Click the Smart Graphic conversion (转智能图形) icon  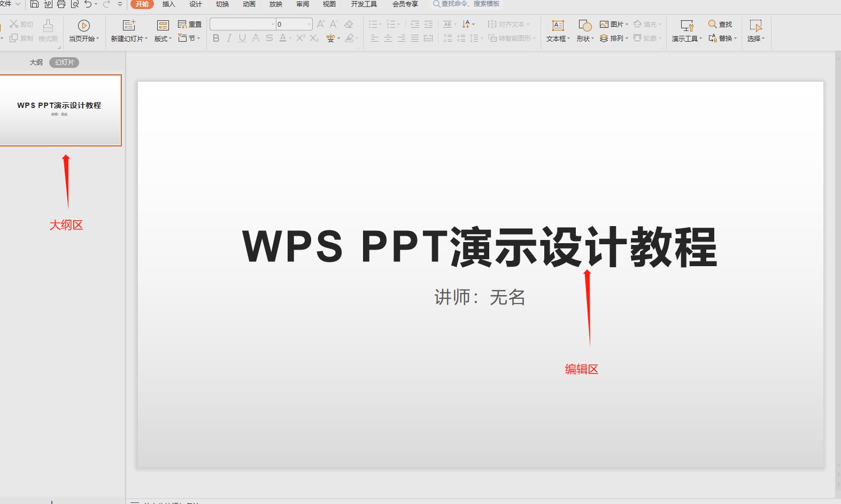coord(492,38)
